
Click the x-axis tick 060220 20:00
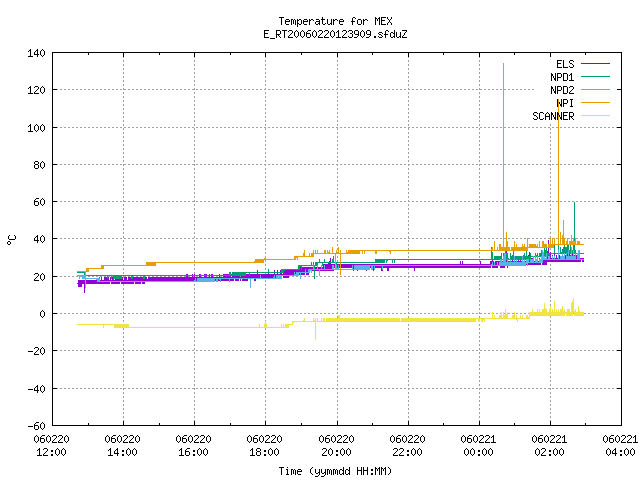pyautogui.click(x=336, y=446)
